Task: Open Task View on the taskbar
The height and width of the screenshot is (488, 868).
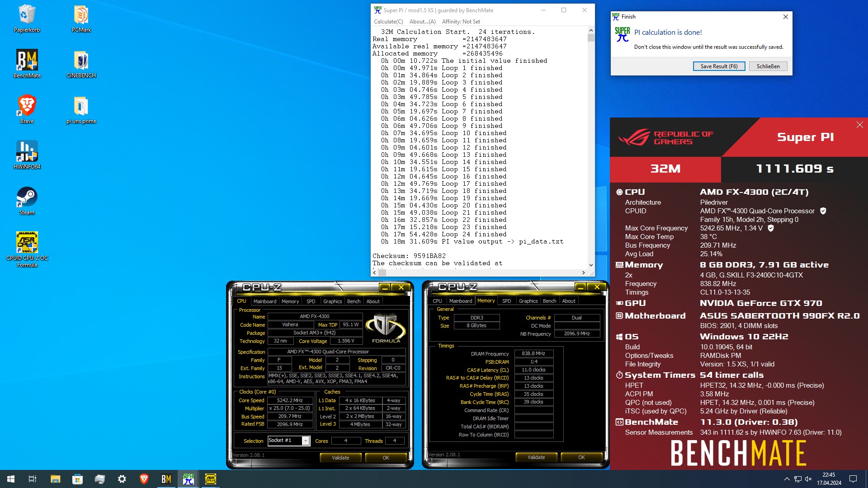Action: pyautogui.click(x=33, y=479)
